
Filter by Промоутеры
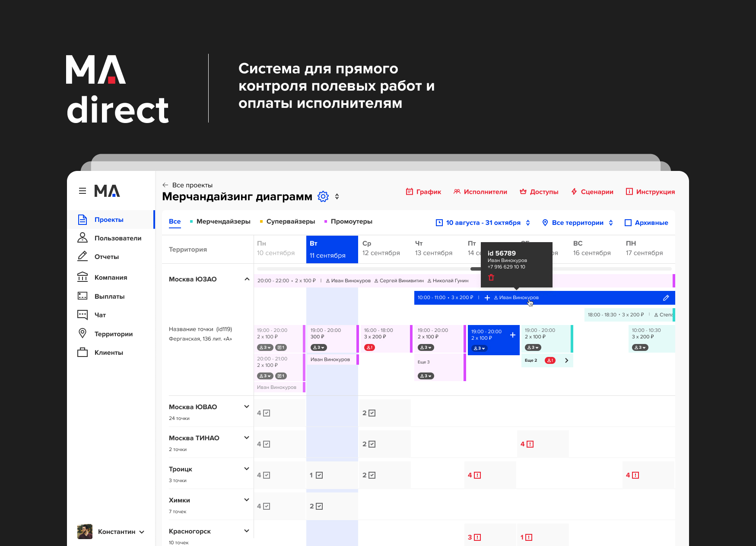tap(348, 221)
